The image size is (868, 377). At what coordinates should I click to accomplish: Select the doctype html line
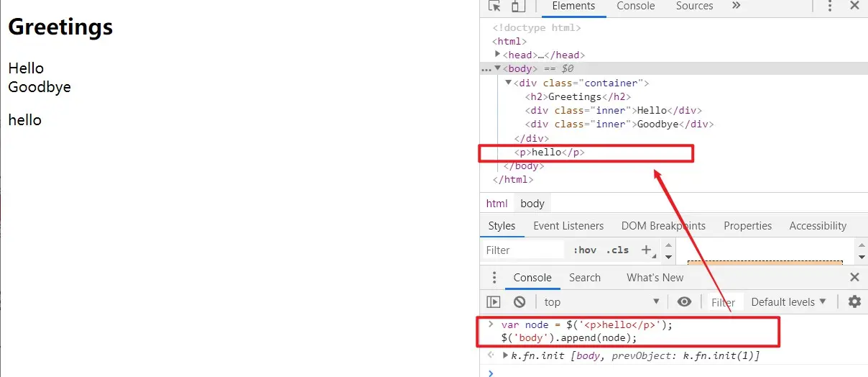[x=537, y=27]
